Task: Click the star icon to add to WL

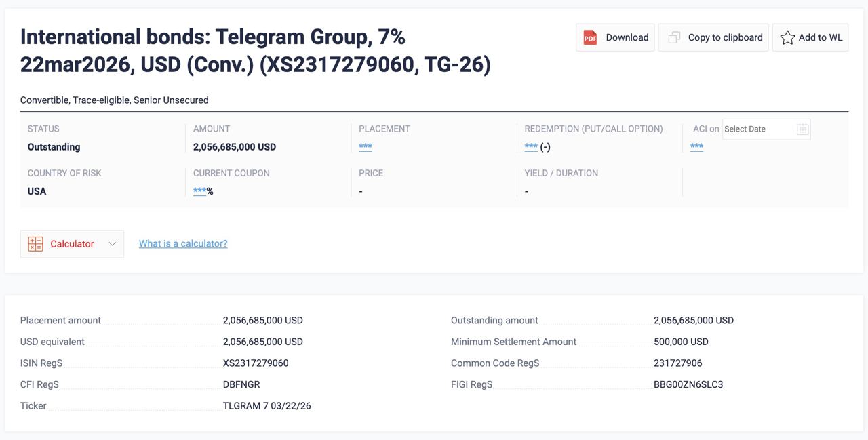Action: (787, 38)
